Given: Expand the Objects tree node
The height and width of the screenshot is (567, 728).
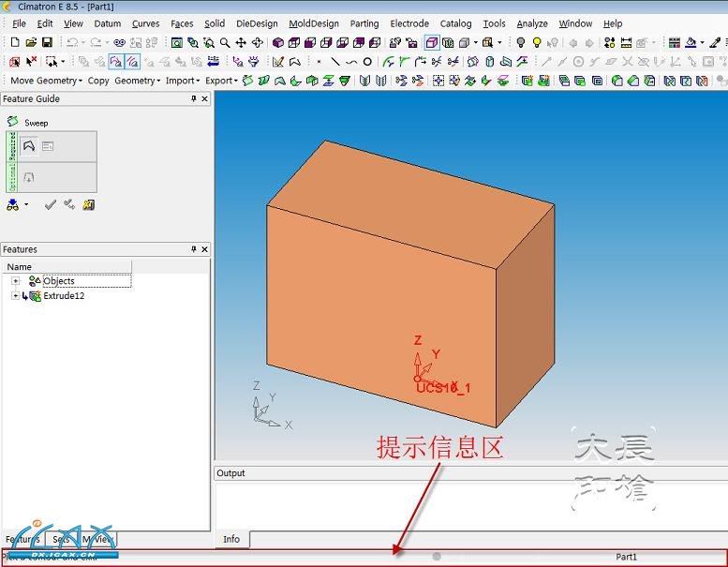Looking at the screenshot, I should pos(15,281).
